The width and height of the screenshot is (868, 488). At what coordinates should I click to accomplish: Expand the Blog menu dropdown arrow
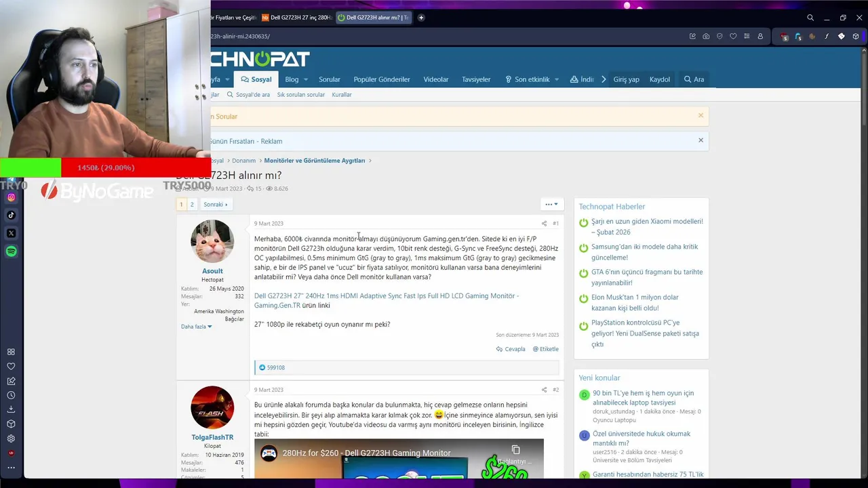[305, 79]
